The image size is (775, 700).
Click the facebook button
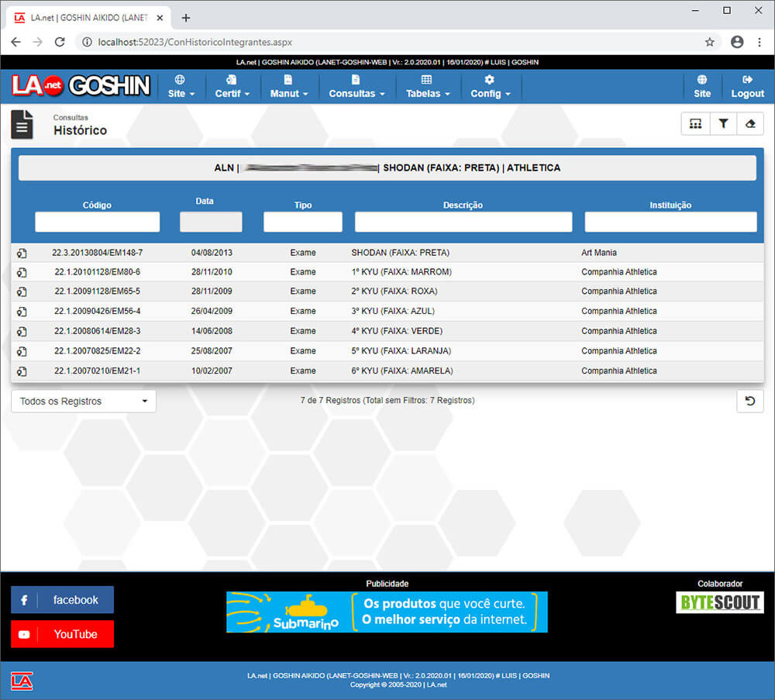[62, 600]
